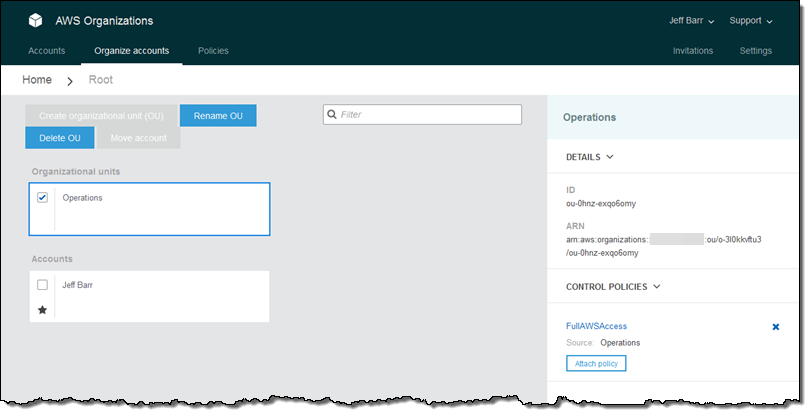This screenshot has height=415, width=810.
Task: Click the Root breadcrumb
Action: click(101, 80)
